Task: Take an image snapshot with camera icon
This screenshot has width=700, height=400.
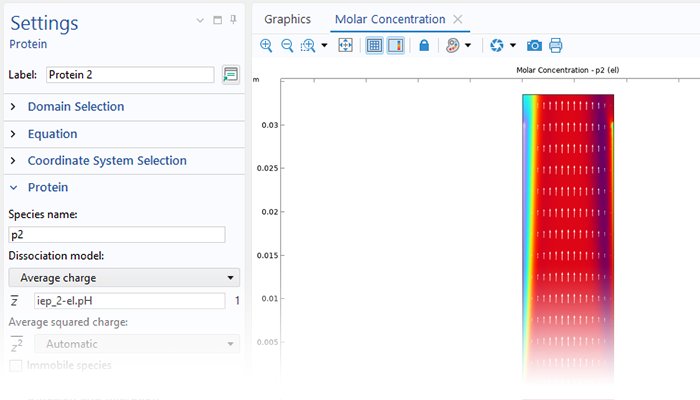Action: [x=534, y=46]
